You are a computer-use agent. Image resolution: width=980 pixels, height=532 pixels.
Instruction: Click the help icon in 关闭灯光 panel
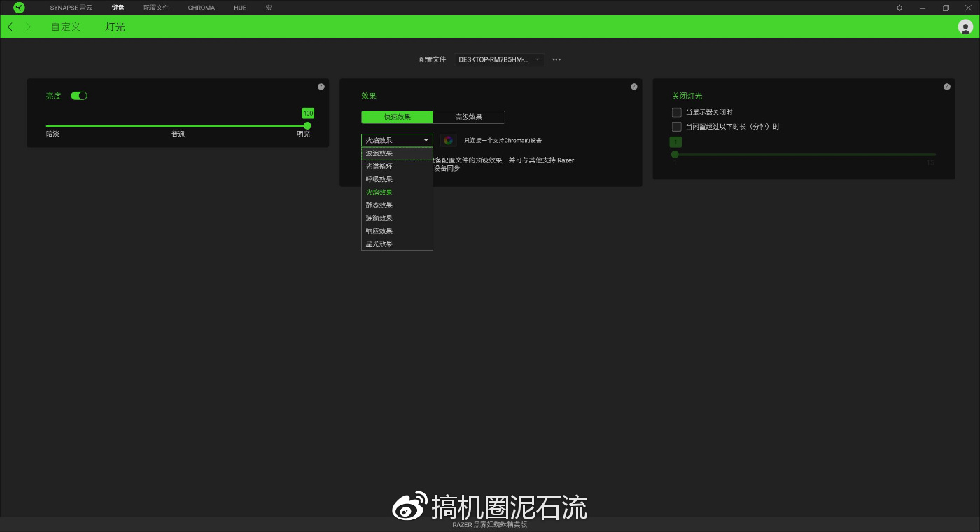946,86
